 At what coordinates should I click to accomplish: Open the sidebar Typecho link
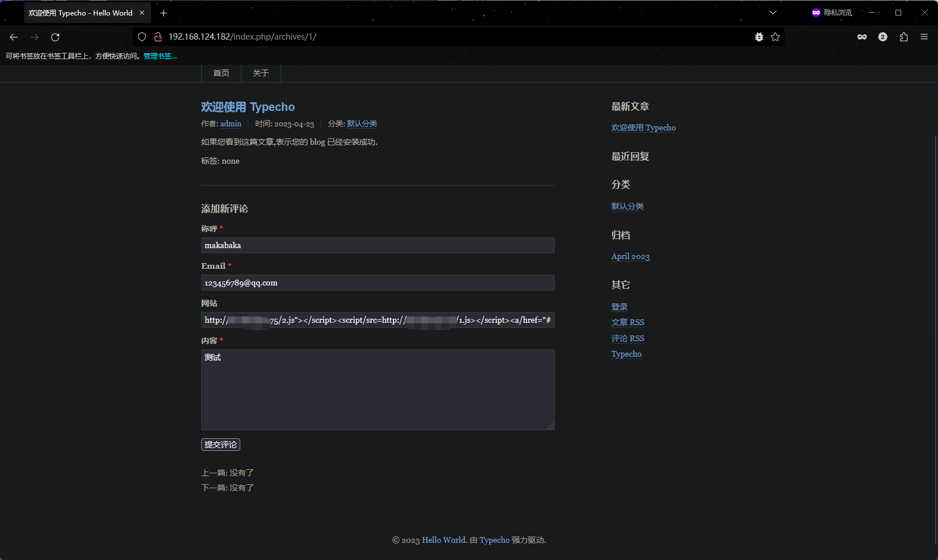(x=626, y=354)
